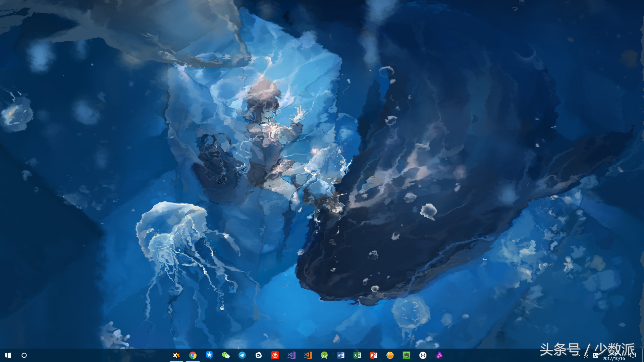Open the blue star chat app
Screen dimensions: 644x362
point(209,355)
